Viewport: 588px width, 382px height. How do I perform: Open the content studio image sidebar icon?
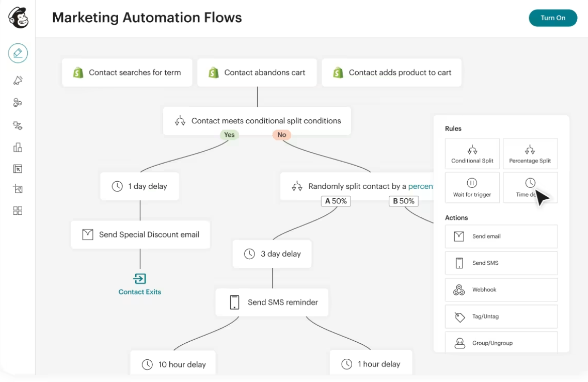pyautogui.click(x=18, y=188)
